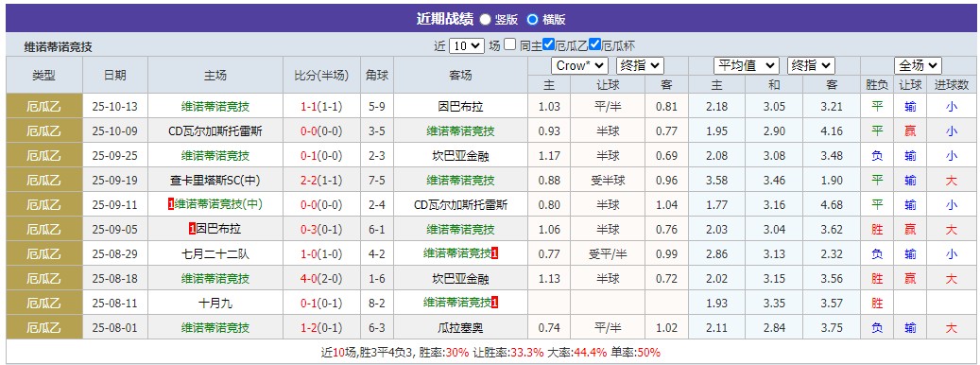Open the 平均值 dropdown

click(x=747, y=65)
